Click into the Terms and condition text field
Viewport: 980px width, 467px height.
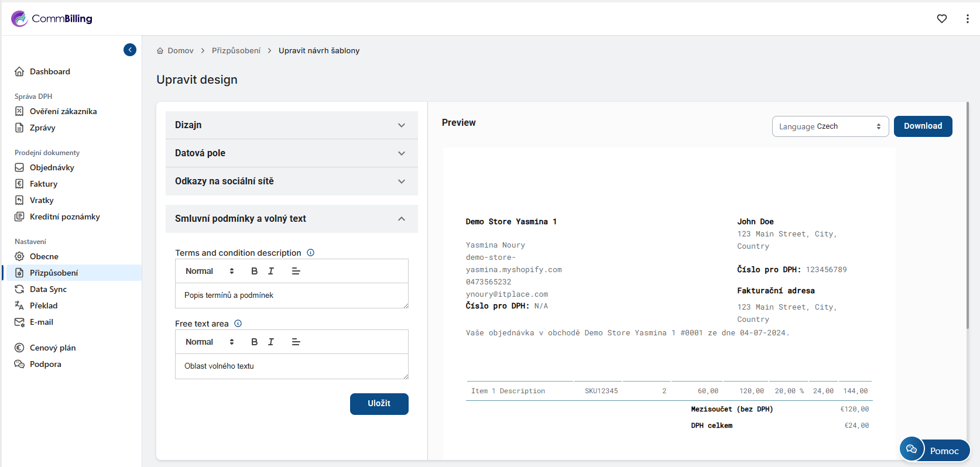[292, 296]
